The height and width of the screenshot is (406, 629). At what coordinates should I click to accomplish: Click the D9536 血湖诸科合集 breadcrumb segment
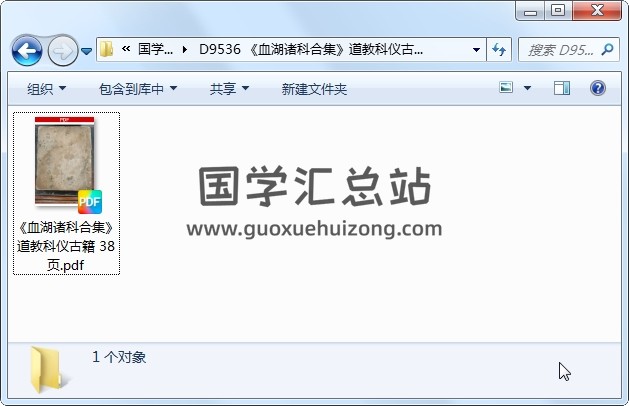tap(310, 49)
